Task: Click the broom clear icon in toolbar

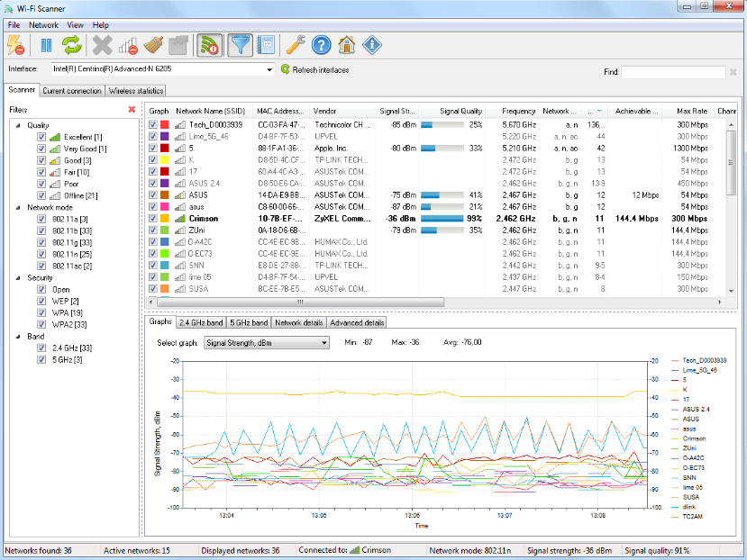Action: 152,45
